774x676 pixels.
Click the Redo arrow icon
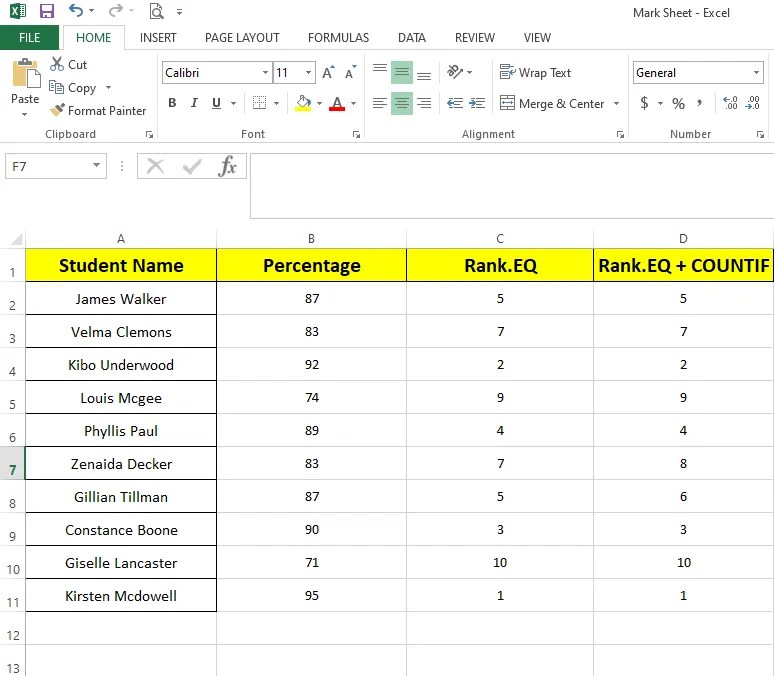(116, 10)
